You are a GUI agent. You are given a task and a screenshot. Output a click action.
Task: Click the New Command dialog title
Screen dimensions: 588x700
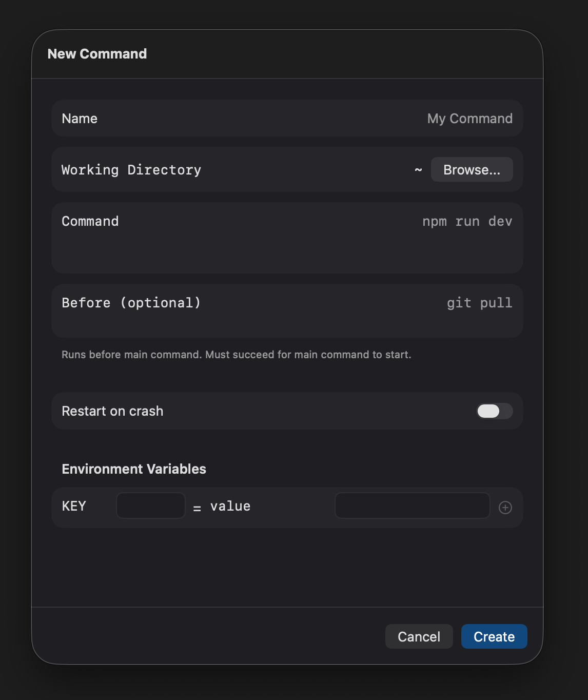97,53
